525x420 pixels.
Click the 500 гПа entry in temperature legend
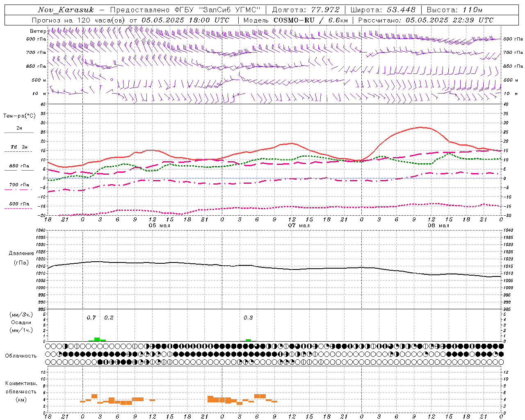[19, 204]
